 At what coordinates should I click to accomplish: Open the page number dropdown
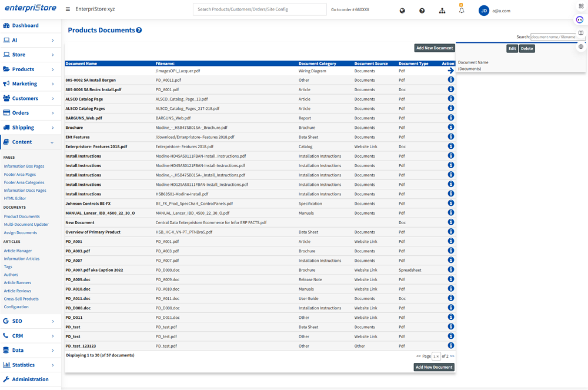click(436, 356)
